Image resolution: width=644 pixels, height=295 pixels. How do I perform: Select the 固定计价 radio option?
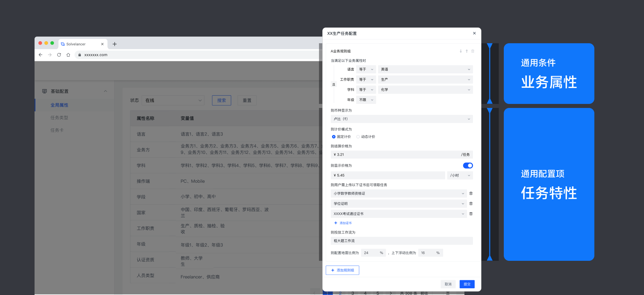tap(334, 137)
